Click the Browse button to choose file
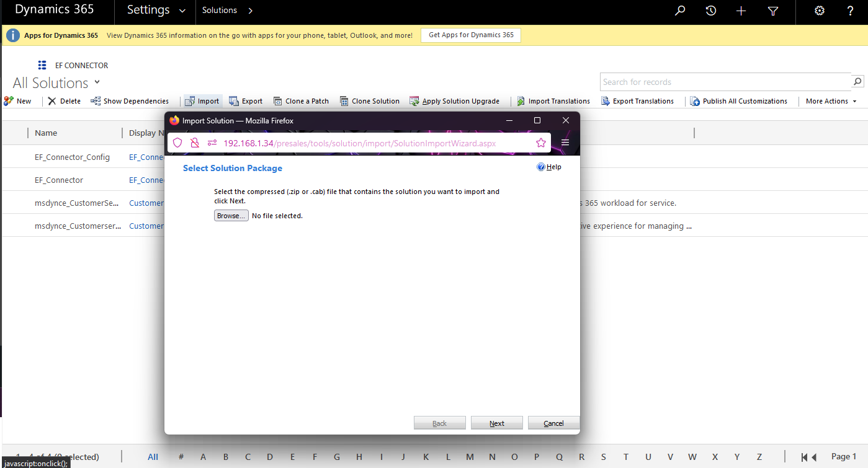 pos(231,216)
